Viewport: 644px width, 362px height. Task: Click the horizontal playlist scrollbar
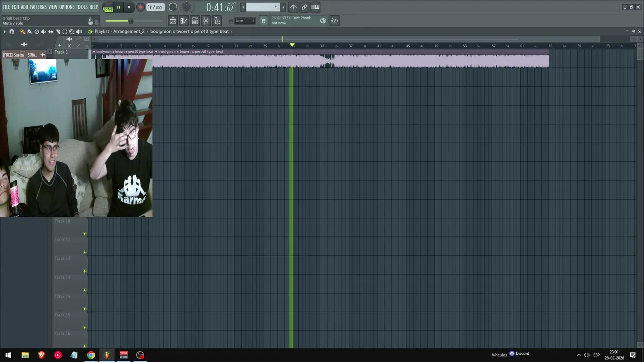(x=308, y=39)
